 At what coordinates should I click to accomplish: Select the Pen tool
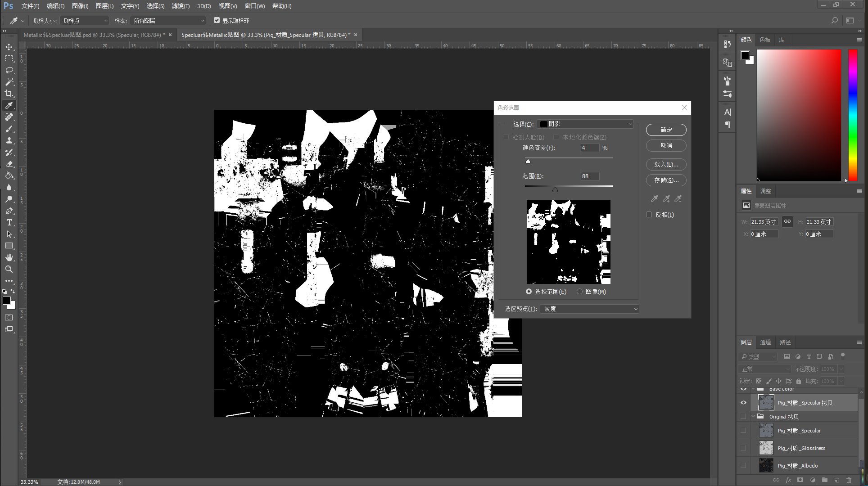[x=9, y=211]
